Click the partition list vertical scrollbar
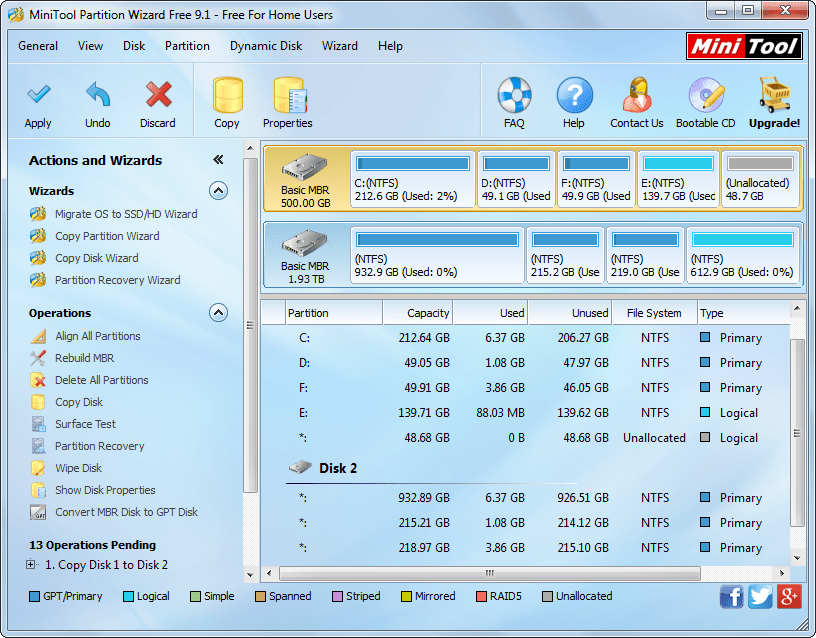This screenshot has width=816, height=638. tap(797, 433)
